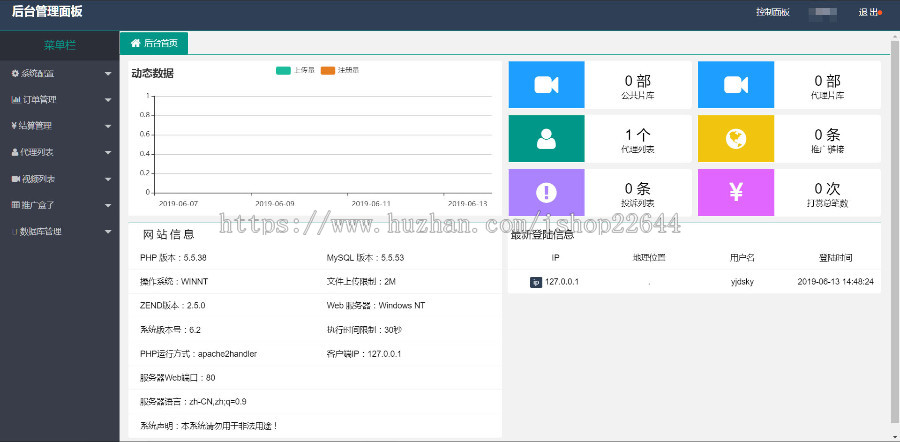Viewport: 900px width, 442px height.
Task: Expand the 推广盒子 menu arrow
Action: [108, 206]
